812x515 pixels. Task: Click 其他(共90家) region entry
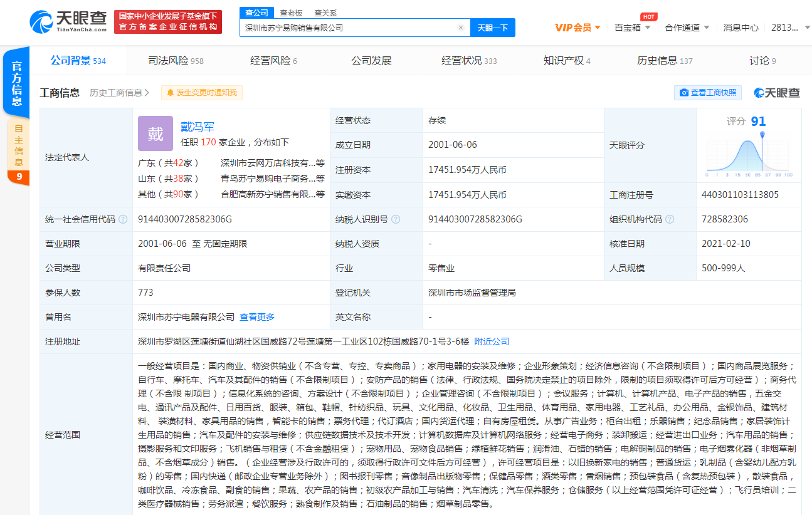(x=169, y=194)
